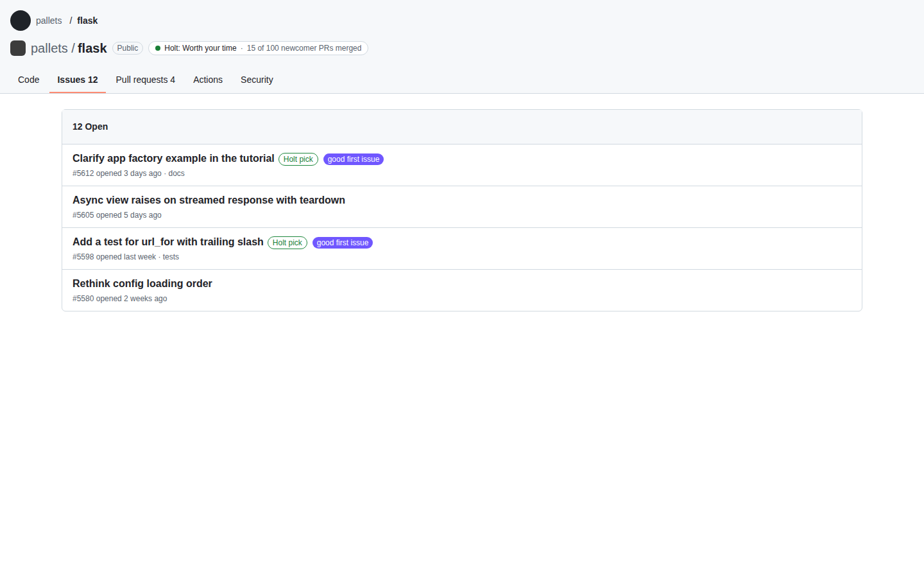Open the Security tab
Viewport: 924px width, 578px height.
click(x=257, y=80)
